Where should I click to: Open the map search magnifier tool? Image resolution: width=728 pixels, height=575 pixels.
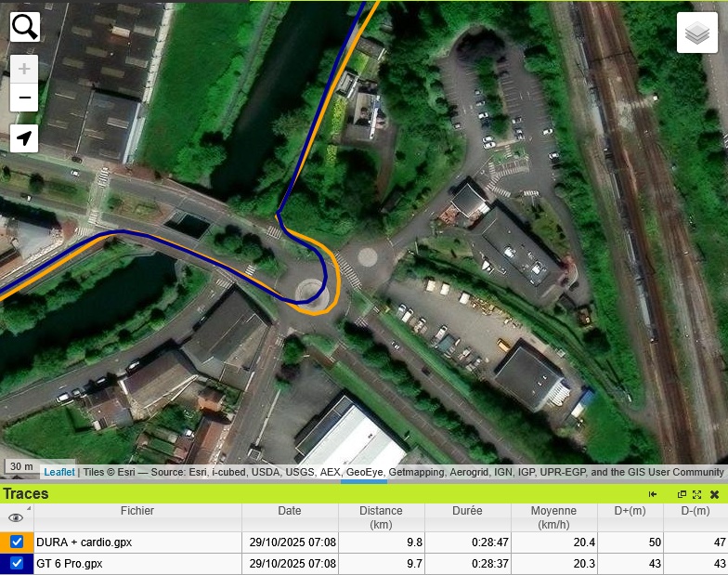[24, 27]
